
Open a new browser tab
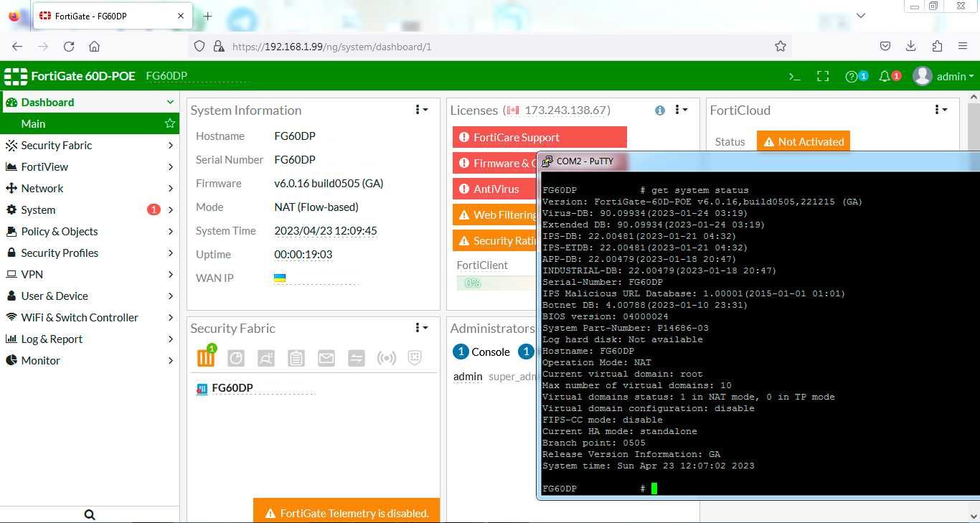coord(207,16)
